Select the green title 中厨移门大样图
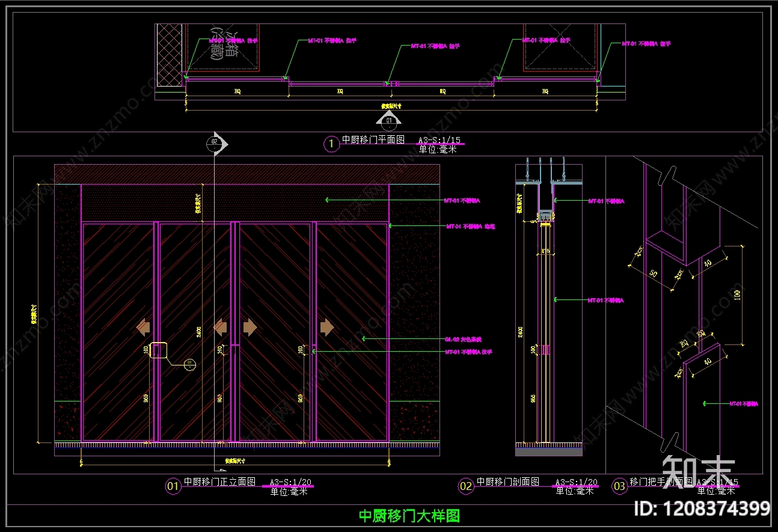Viewport: 778px width, 532px height. click(x=409, y=516)
